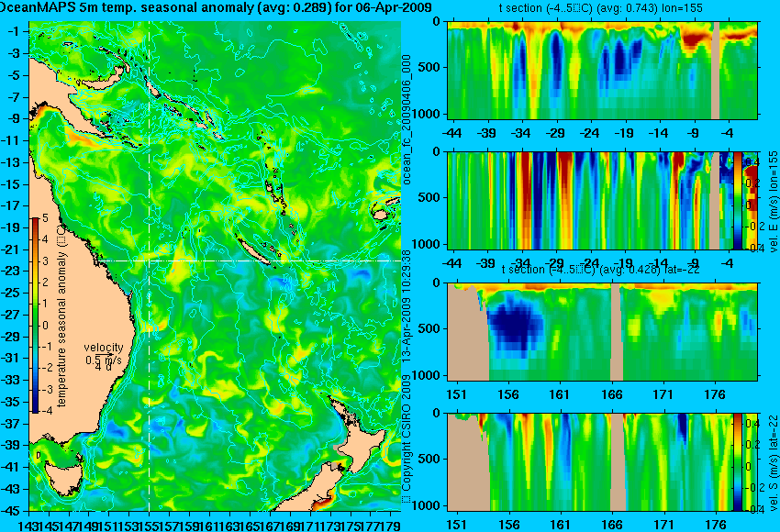Click the temperature anomaly color bar on the main map
Screen dimensions: 780x532
(x=35, y=316)
